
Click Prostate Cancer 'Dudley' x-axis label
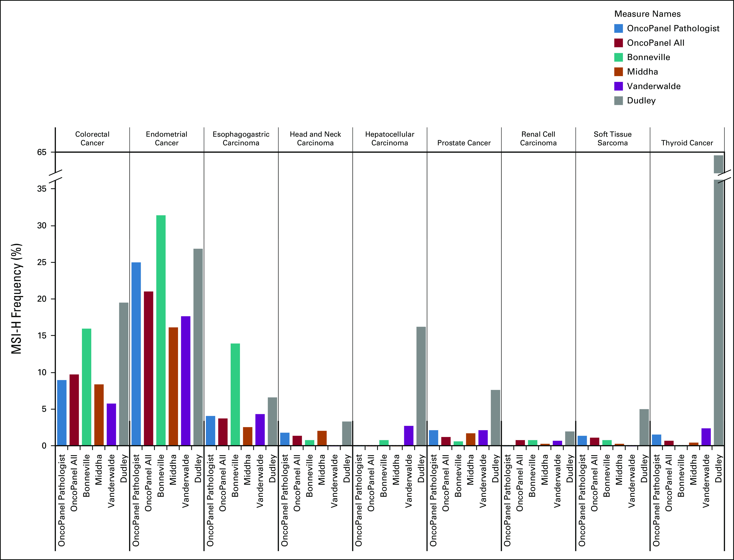[495, 469]
